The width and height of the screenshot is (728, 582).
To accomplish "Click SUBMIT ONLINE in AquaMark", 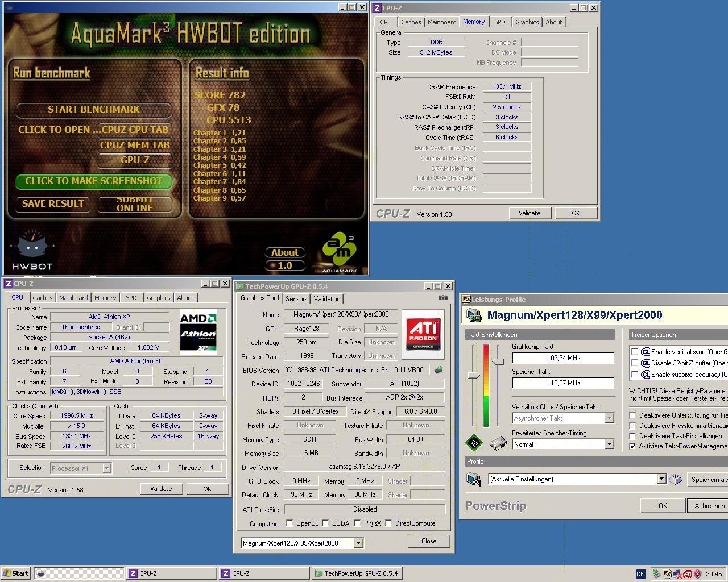I will pos(135,204).
